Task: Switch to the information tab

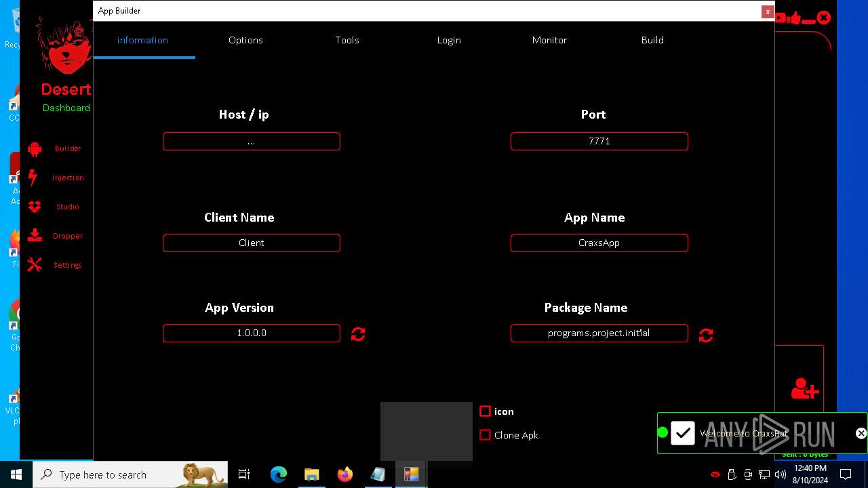Action: 142,40
